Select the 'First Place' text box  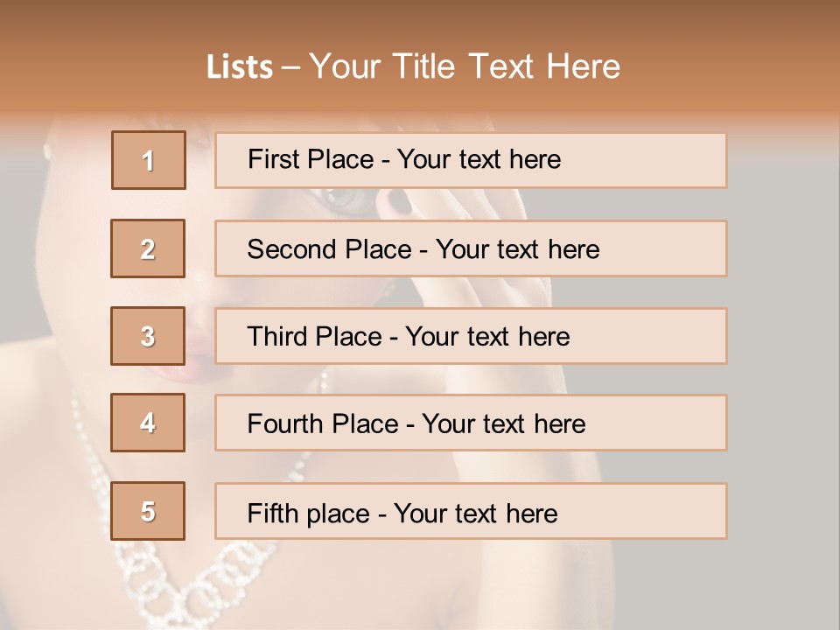click(471, 160)
